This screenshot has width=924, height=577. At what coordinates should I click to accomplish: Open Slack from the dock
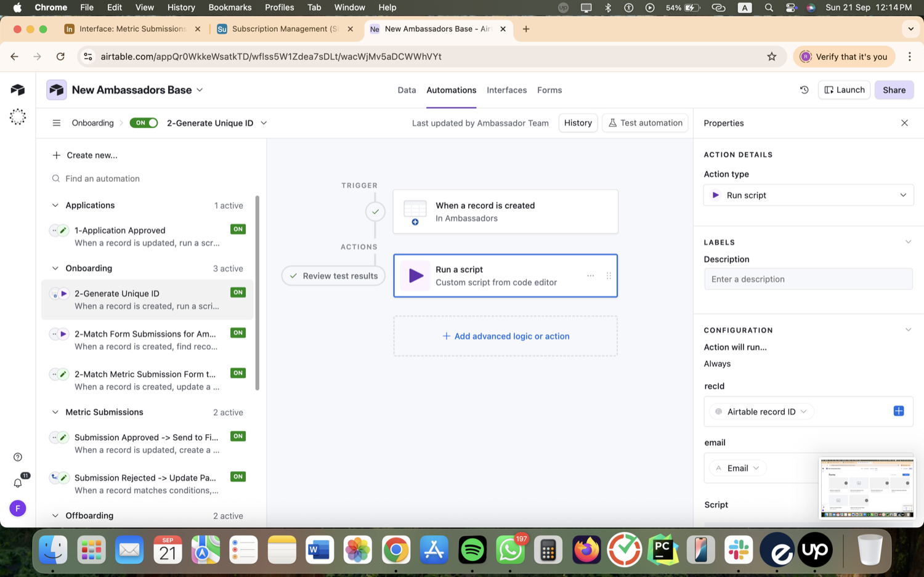point(739,550)
